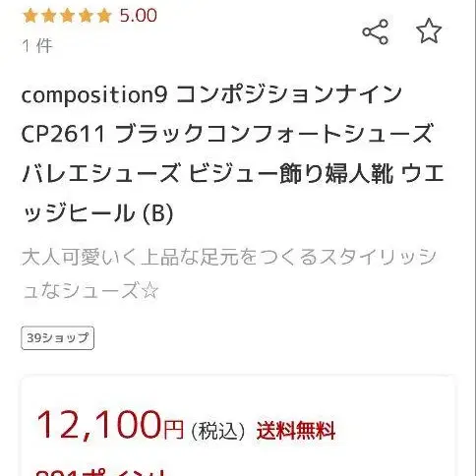Click the ッジヒール (B) title ending

tap(97, 213)
